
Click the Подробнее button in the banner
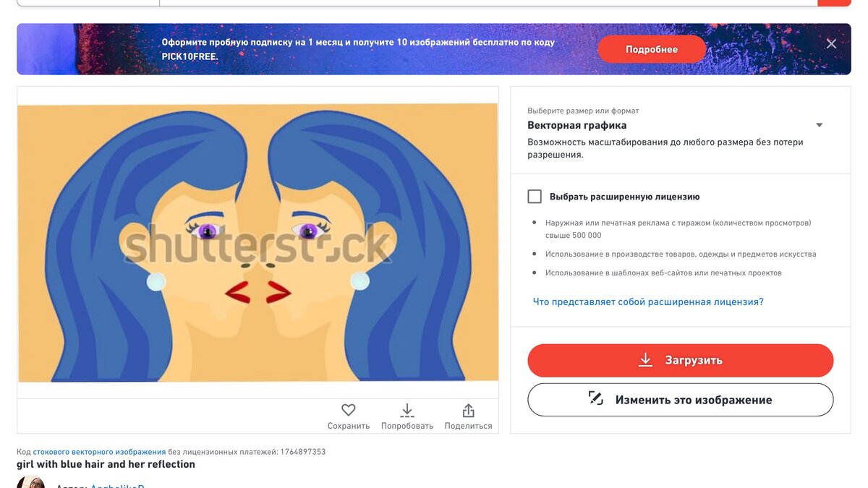point(652,49)
